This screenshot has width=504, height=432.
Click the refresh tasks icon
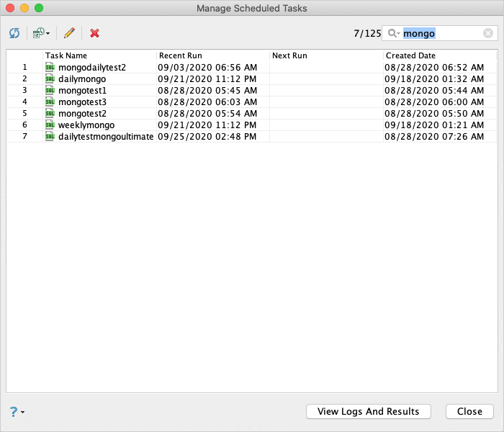point(14,33)
